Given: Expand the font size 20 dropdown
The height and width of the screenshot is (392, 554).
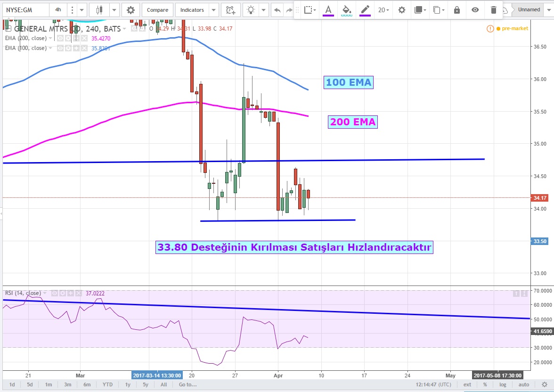Looking at the screenshot, I should pyautogui.click(x=383, y=10).
